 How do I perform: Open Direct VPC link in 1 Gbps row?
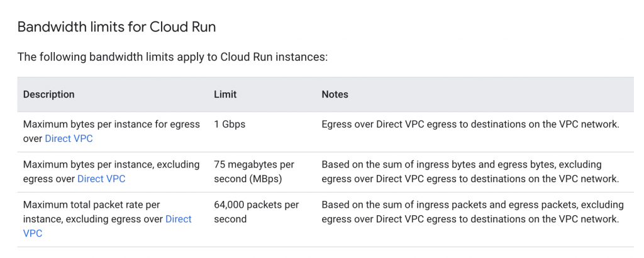69,138
